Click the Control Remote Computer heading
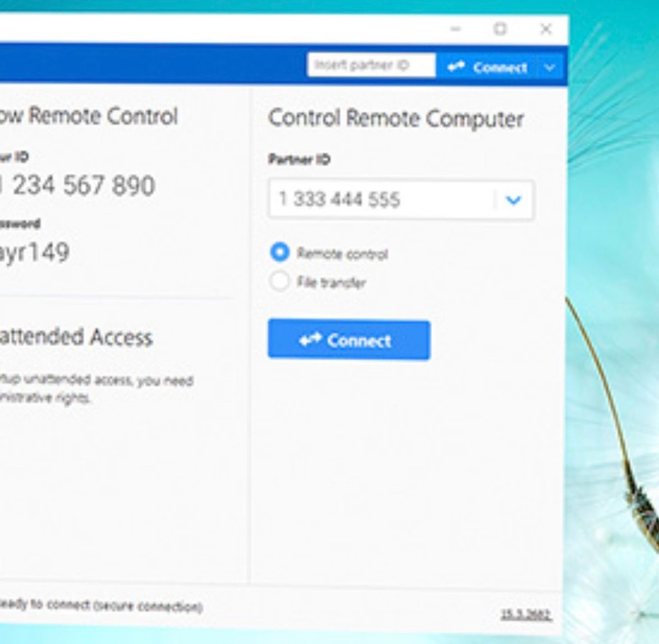The image size is (659, 644). tap(396, 119)
